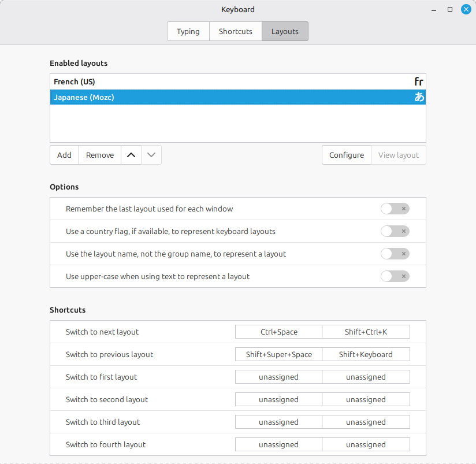This screenshot has height=464, width=476.
Task: Select the Layouts tab
Action: tap(285, 31)
